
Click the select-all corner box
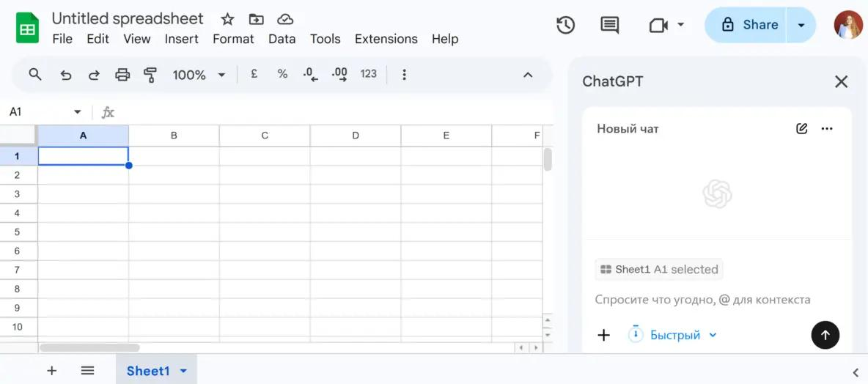pos(18,136)
